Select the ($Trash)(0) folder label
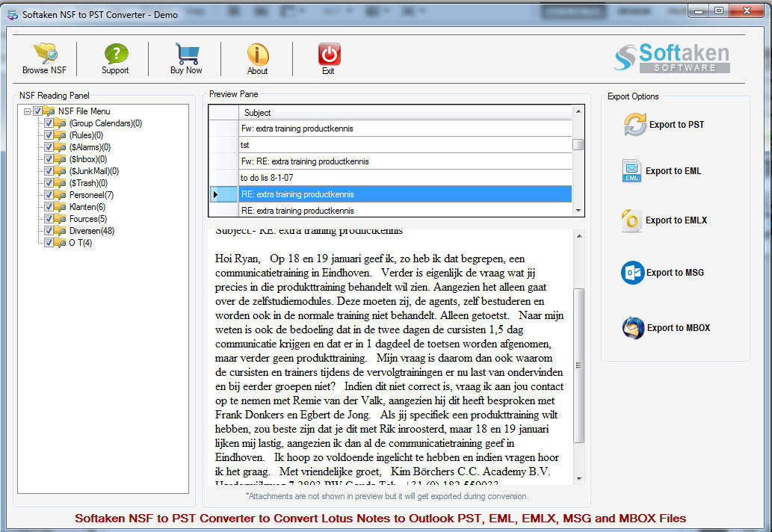This screenshot has width=772, height=532. tap(89, 183)
